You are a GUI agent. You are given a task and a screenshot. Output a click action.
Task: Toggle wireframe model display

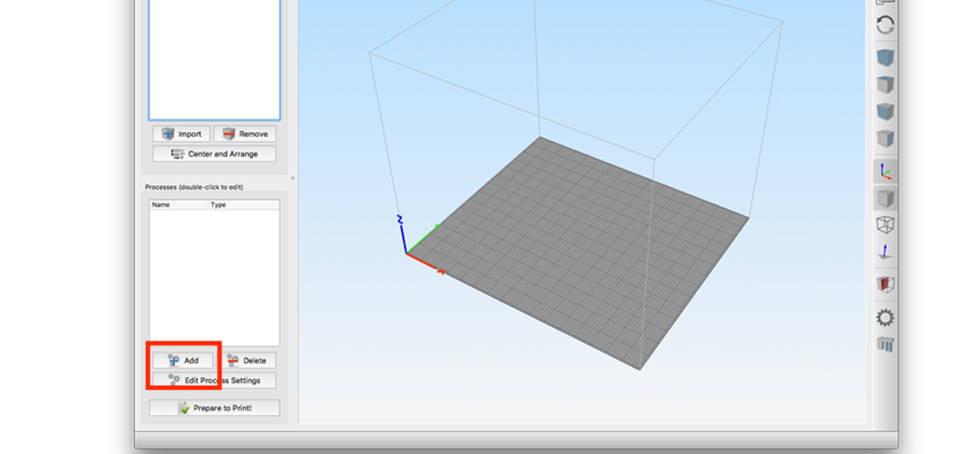pos(885,224)
